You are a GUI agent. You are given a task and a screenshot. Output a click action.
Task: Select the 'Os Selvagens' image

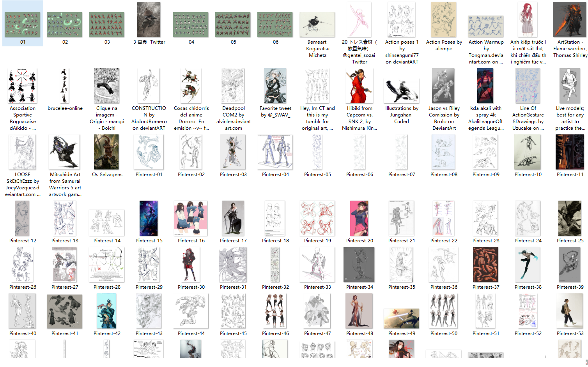107,152
